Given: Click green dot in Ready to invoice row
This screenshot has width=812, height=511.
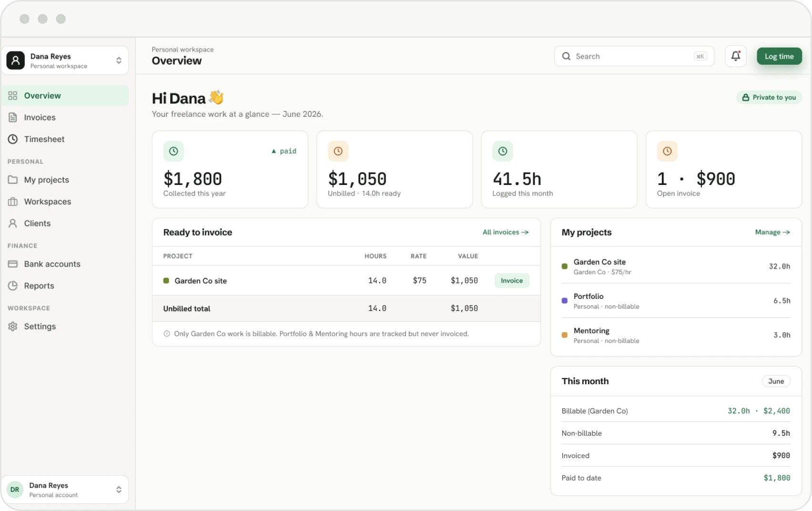Looking at the screenshot, I should tap(166, 281).
